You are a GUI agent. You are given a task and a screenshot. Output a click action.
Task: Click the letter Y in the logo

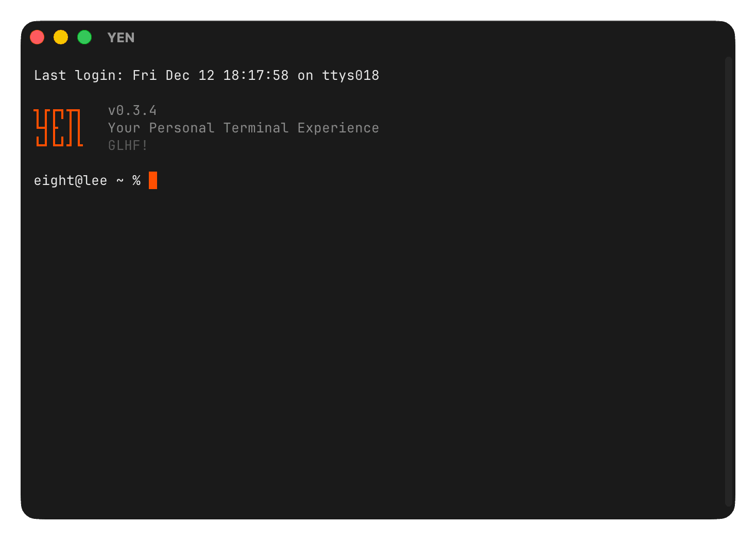click(41, 128)
